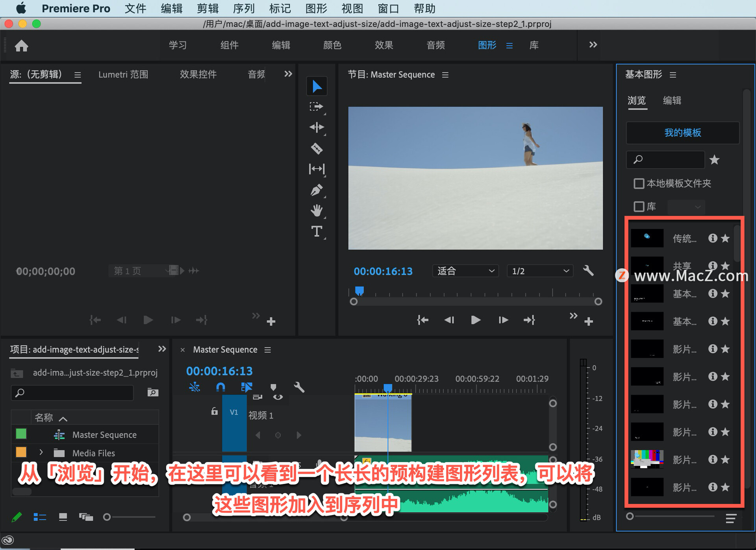Show hidden project panel tabs
The image size is (756, 550).
point(162,349)
